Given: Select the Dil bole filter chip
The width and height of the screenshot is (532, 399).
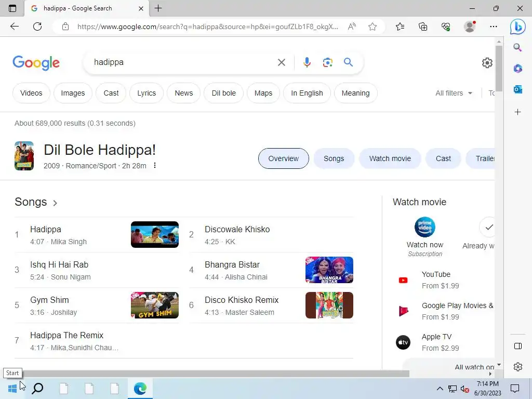Looking at the screenshot, I should [x=223, y=93].
